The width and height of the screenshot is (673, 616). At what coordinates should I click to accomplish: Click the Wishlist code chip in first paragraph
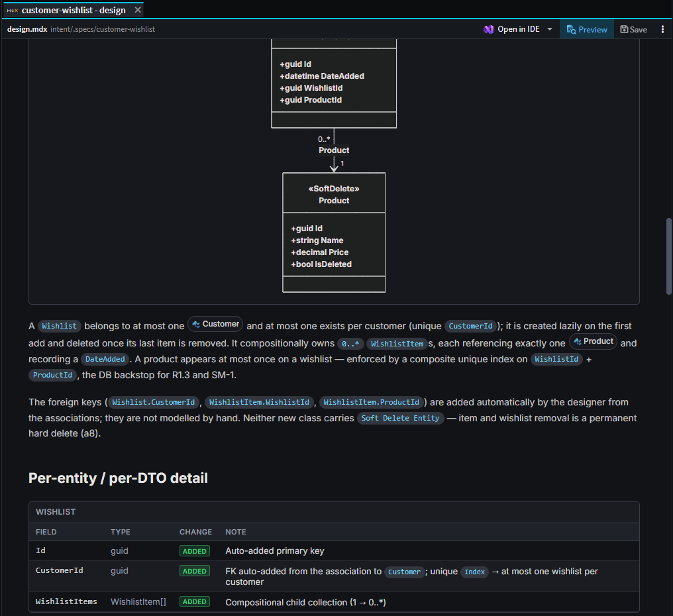59,327
